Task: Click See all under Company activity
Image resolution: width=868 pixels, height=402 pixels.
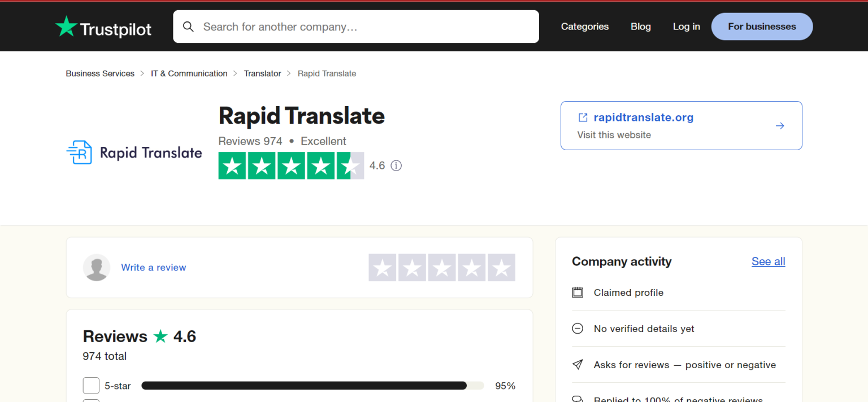Action: (x=768, y=261)
